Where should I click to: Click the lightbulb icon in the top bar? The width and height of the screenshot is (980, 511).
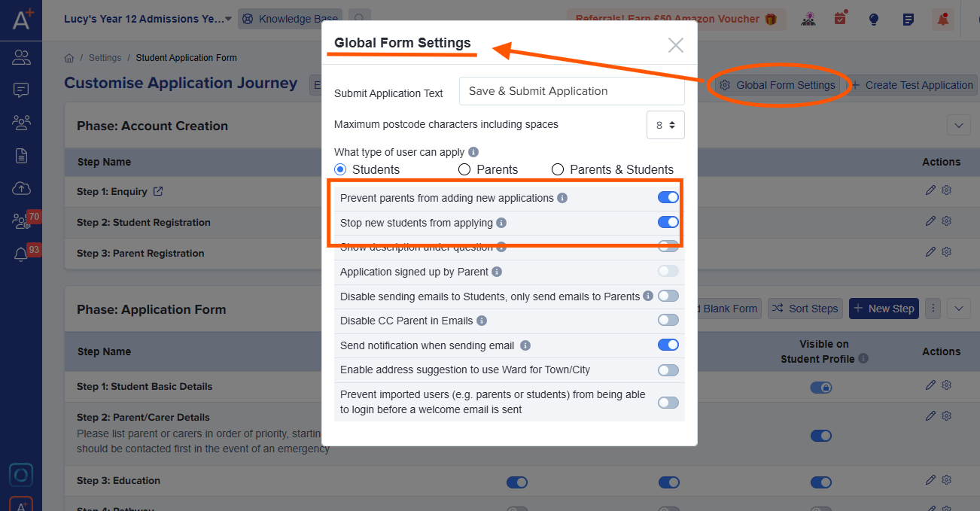point(873,19)
